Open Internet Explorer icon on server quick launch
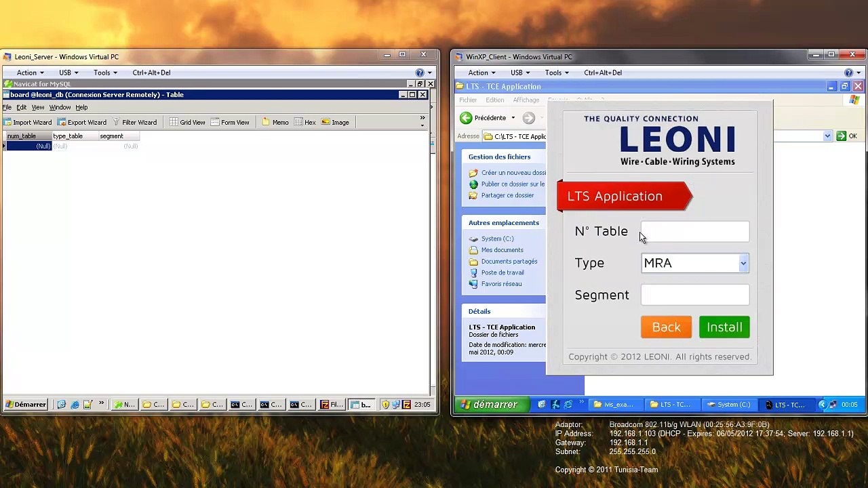The height and width of the screenshot is (488, 868). (x=75, y=405)
